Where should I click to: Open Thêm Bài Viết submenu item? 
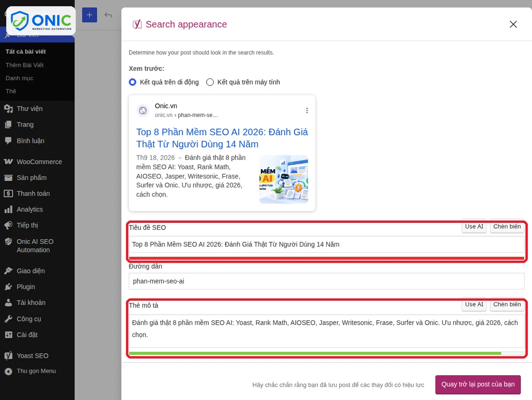pos(24,65)
